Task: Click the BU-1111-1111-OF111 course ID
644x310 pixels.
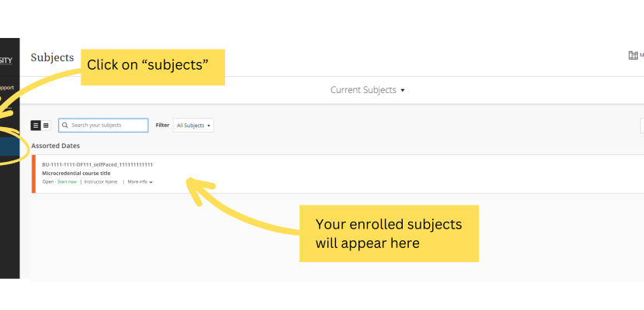Action: [97, 164]
